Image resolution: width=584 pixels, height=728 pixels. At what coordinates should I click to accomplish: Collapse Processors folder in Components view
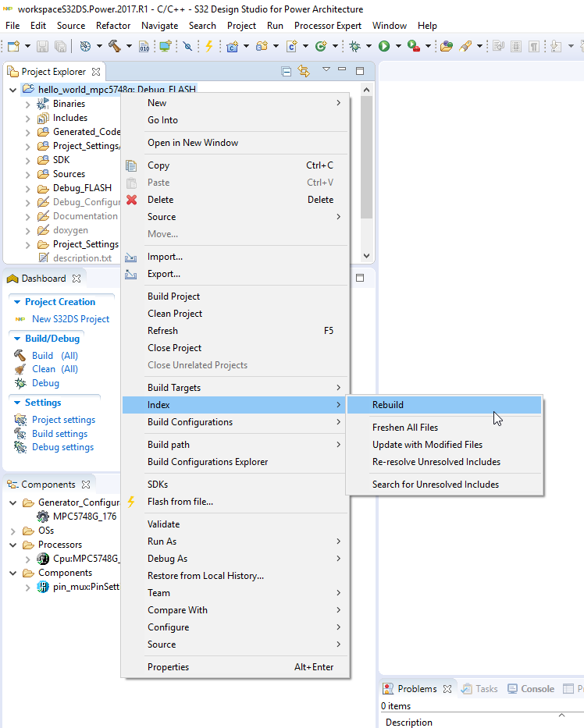[x=13, y=545]
